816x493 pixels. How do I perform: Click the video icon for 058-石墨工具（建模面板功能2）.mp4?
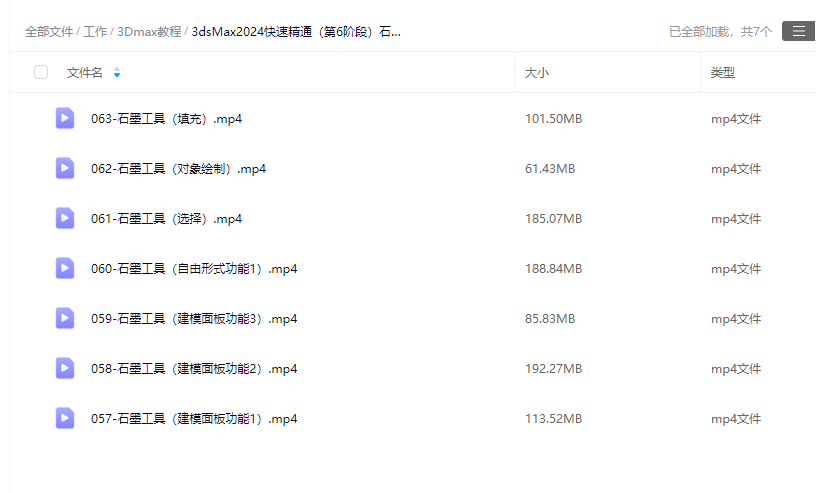click(x=65, y=368)
